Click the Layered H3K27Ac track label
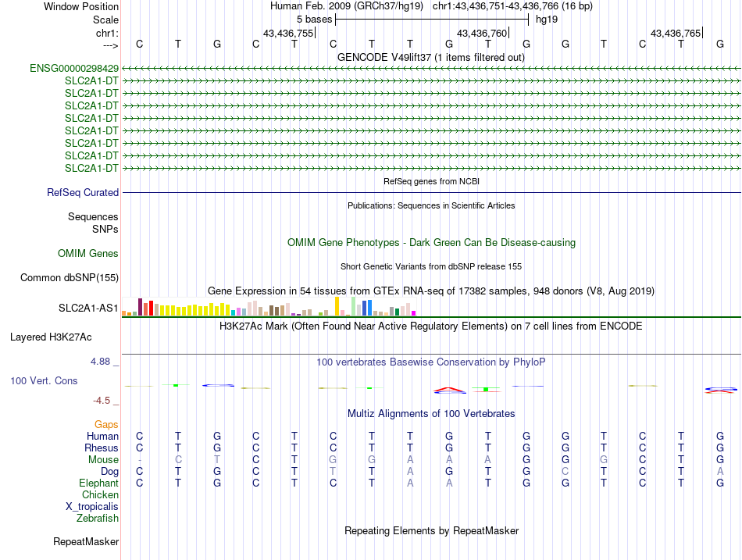The height and width of the screenshot is (560, 742). click(51, 337)
